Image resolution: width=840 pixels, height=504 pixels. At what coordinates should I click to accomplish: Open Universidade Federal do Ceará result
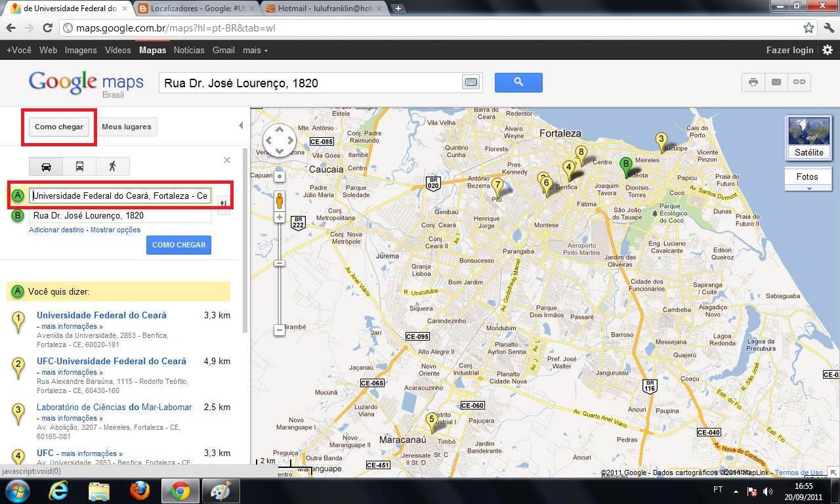pyautogui.click(x=102, y=315)
